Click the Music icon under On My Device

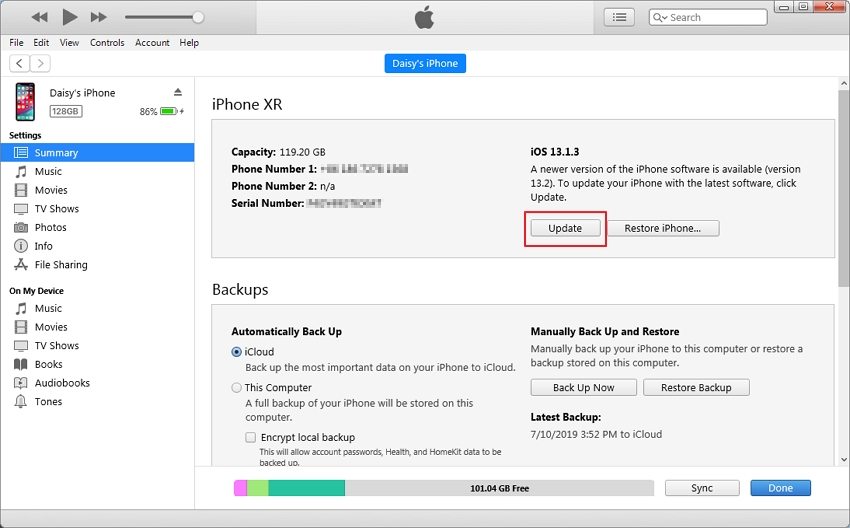point(21,308)
